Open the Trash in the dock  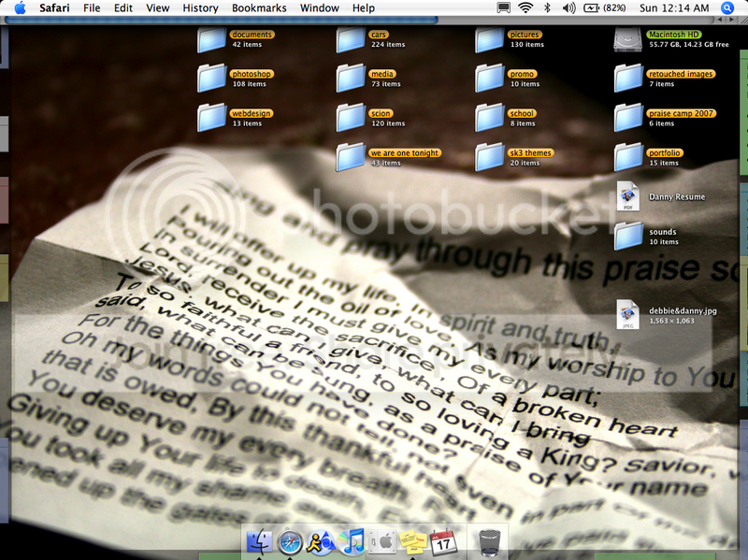(489, 540)
